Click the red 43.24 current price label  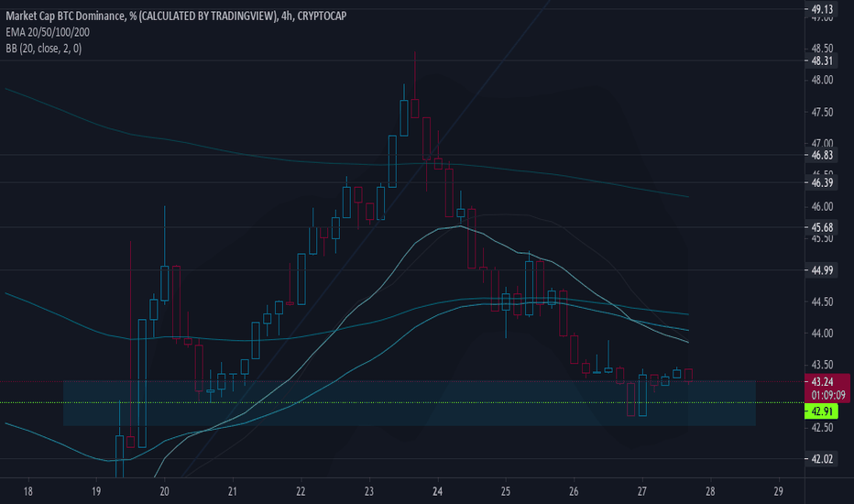tap(823, 381)
